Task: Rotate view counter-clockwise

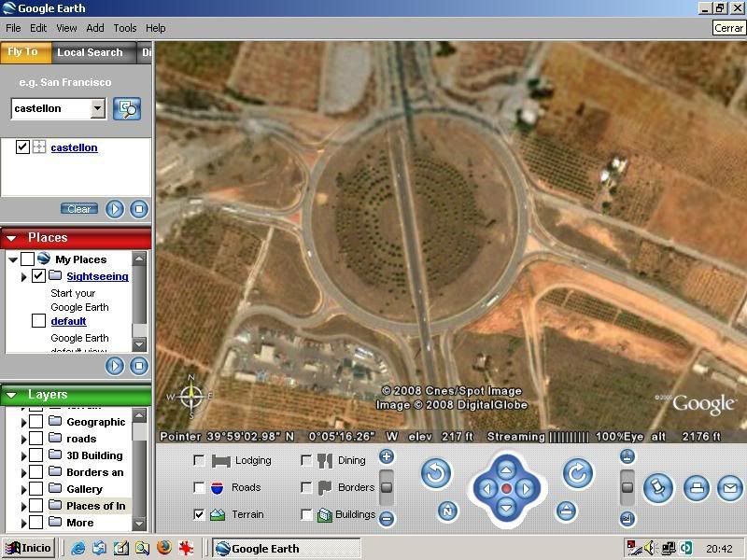Action: (x=436, y=474)
